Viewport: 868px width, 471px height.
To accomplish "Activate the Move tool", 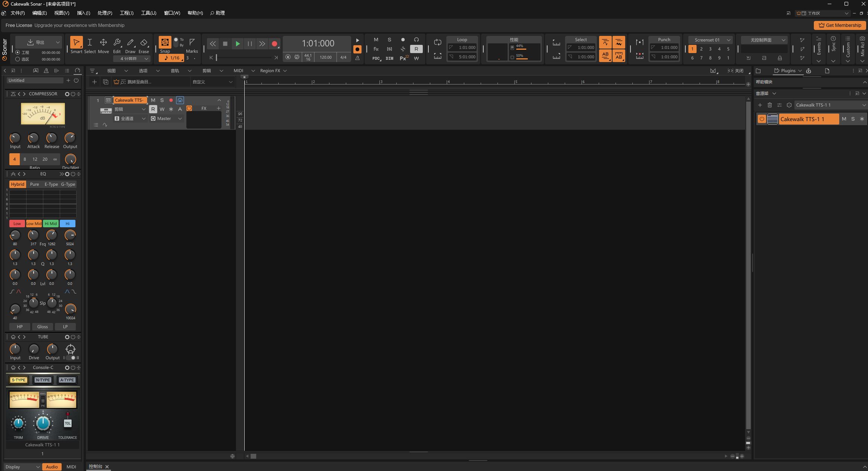I will point(103,42).
